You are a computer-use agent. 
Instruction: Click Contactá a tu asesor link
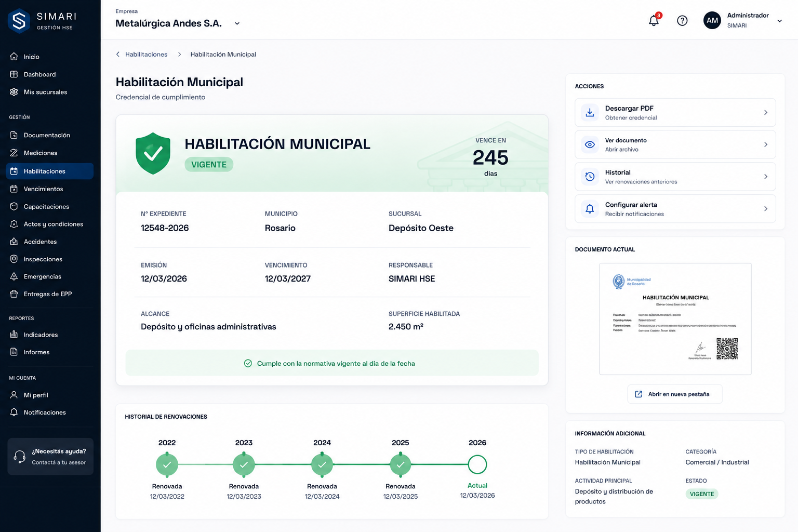click(59, 462)
